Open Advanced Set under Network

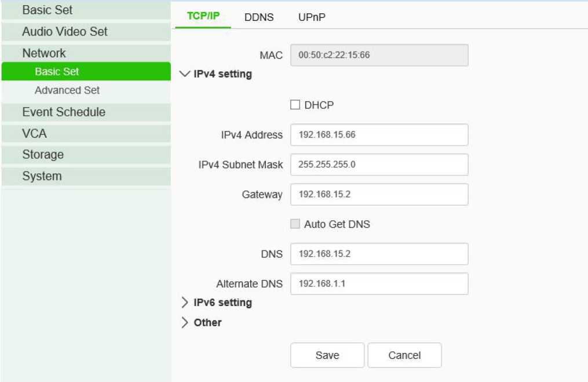click(67, 90)
